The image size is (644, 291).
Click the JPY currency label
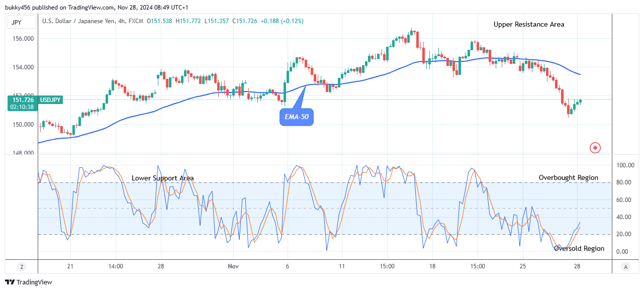[x=22, y=22]
